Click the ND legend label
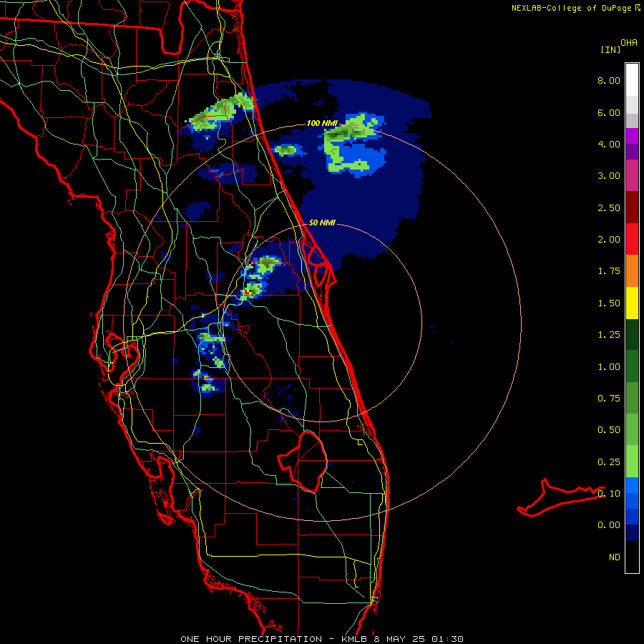This screenshot has height=644, width=644. tap(615, 557)
